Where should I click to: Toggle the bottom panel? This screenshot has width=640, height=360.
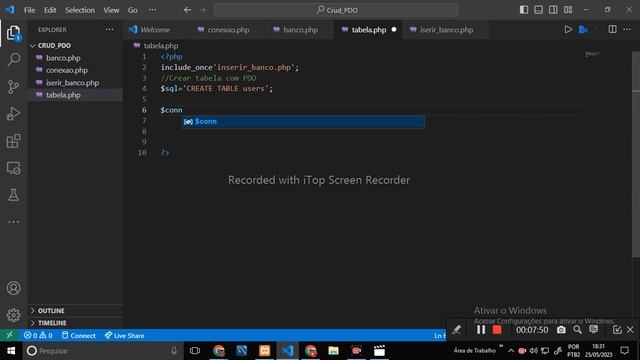[x=538, y=10]
